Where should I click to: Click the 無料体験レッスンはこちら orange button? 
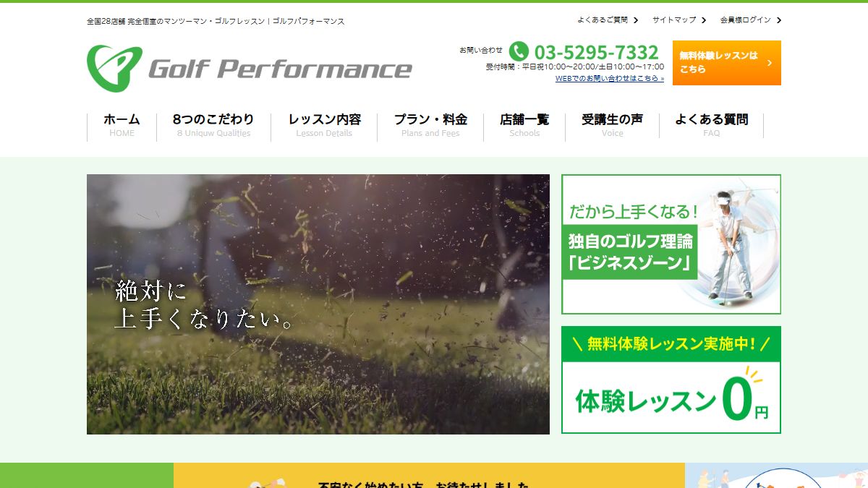click(x=727, y=63)
